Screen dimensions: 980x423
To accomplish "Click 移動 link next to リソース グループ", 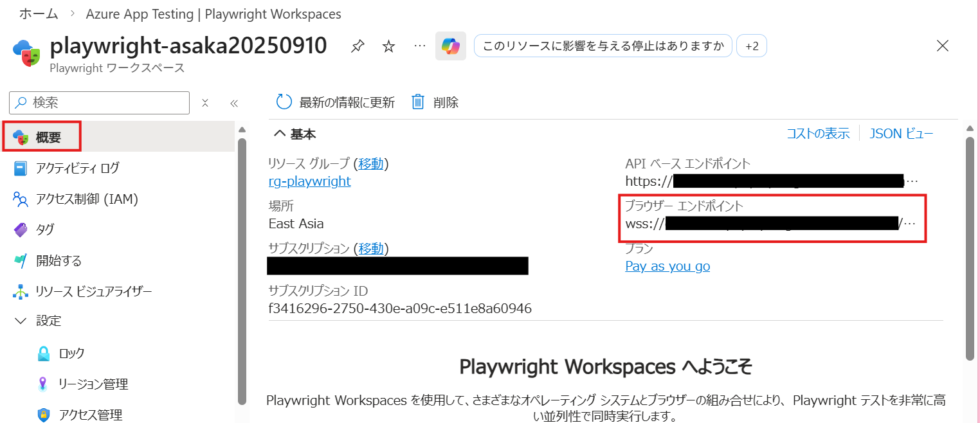I will [371, 164].
